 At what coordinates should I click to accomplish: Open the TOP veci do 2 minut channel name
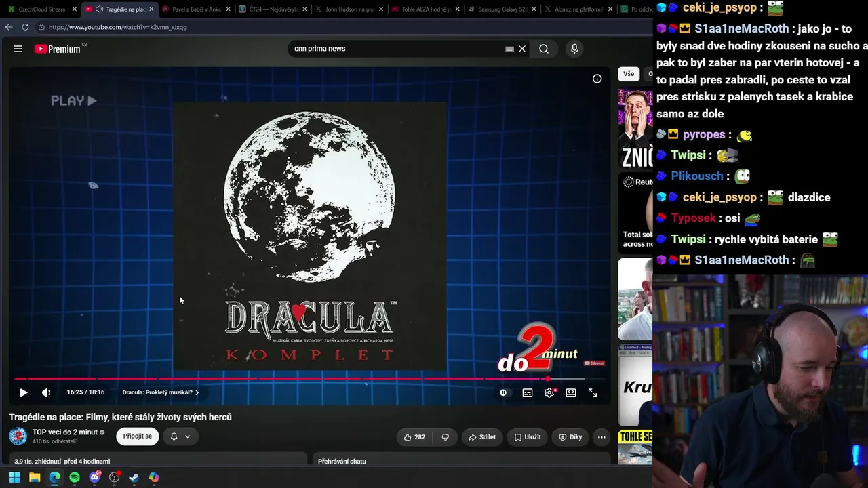click(65, 432)
